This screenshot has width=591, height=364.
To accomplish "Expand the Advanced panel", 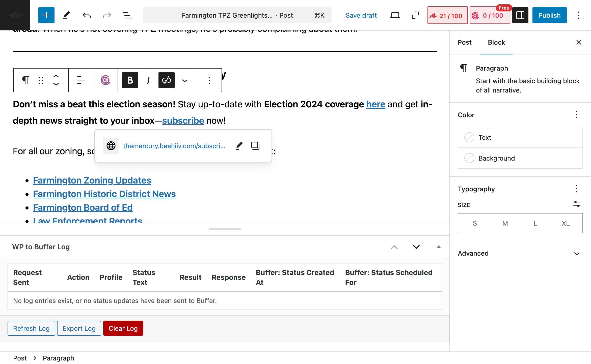I will click(520, 253).
